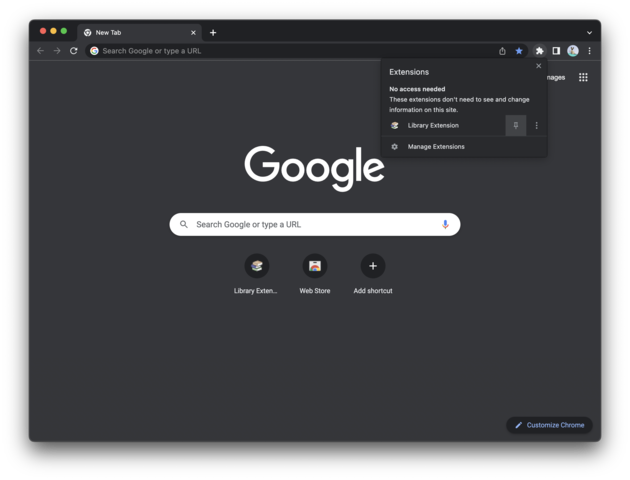Click the 'Extensions' popup title

[x=409, y=72]
